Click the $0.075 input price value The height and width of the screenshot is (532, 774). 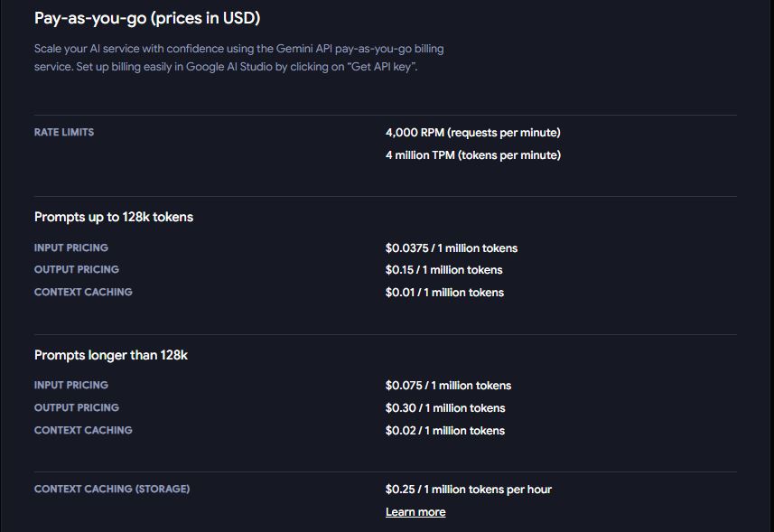tap(448, 386)
